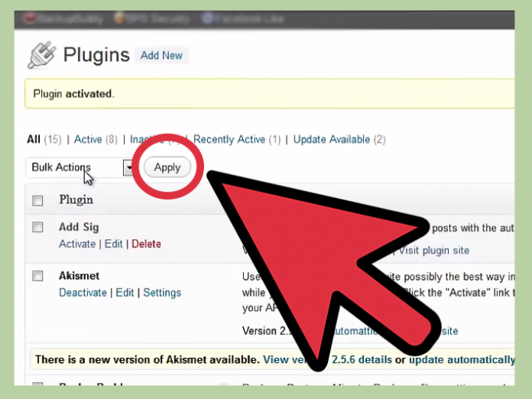Filter plugins by Active
532x399 pixels.
(88, 139)
